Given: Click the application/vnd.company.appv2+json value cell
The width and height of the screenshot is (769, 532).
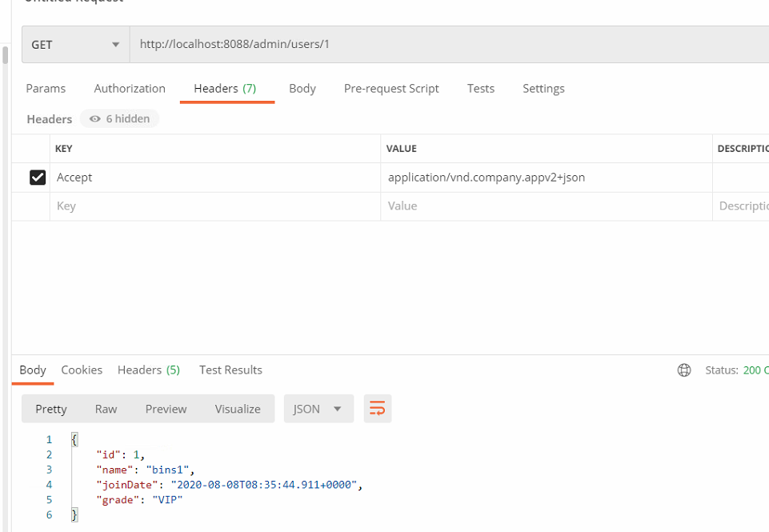Looking at the screenshot, I should [x=547, y=178].
